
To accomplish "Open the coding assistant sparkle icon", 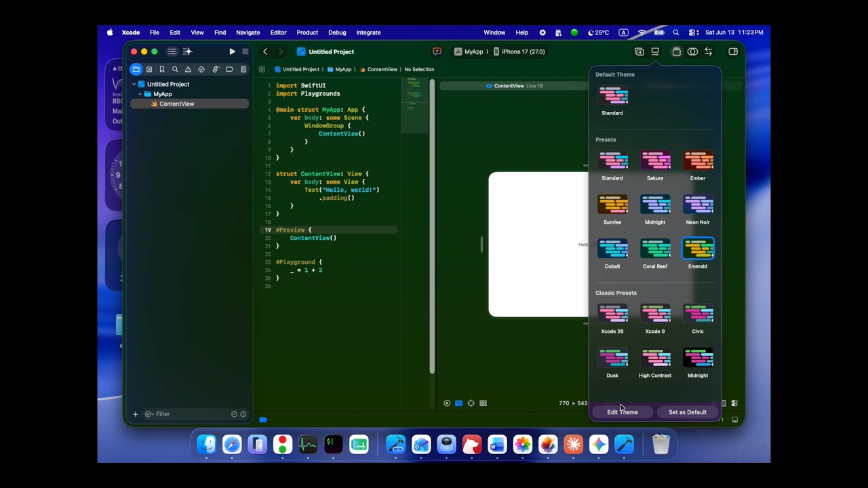I will (188, 52).
